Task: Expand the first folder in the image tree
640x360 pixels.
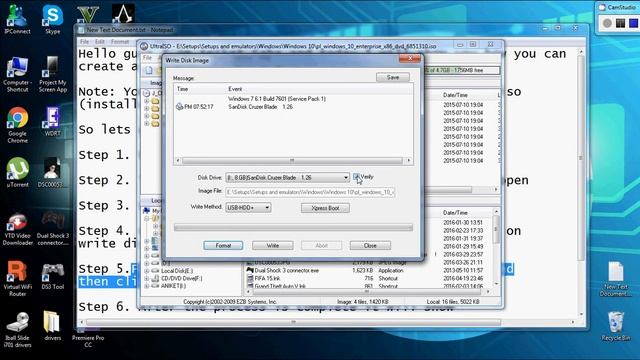Action: (147, 101)
